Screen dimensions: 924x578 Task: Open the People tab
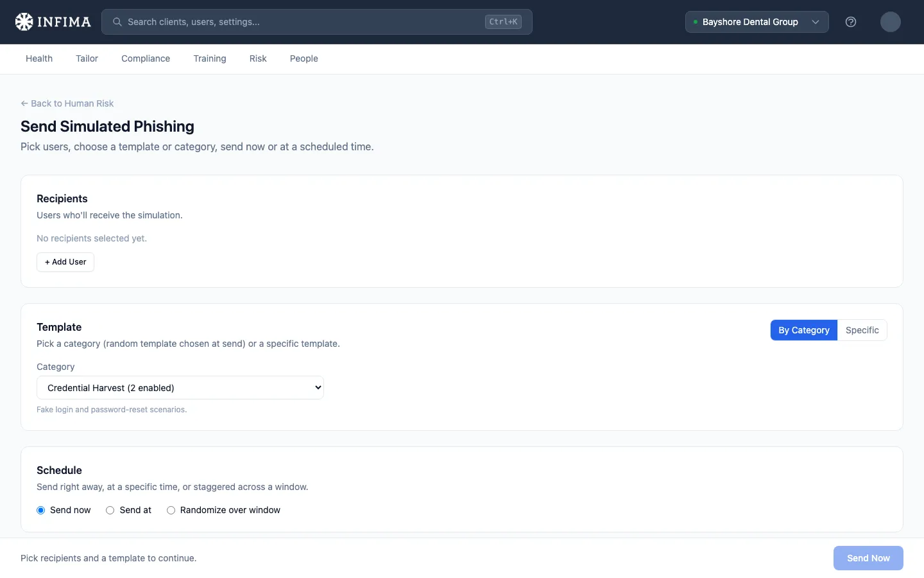(x=304, y=58)
